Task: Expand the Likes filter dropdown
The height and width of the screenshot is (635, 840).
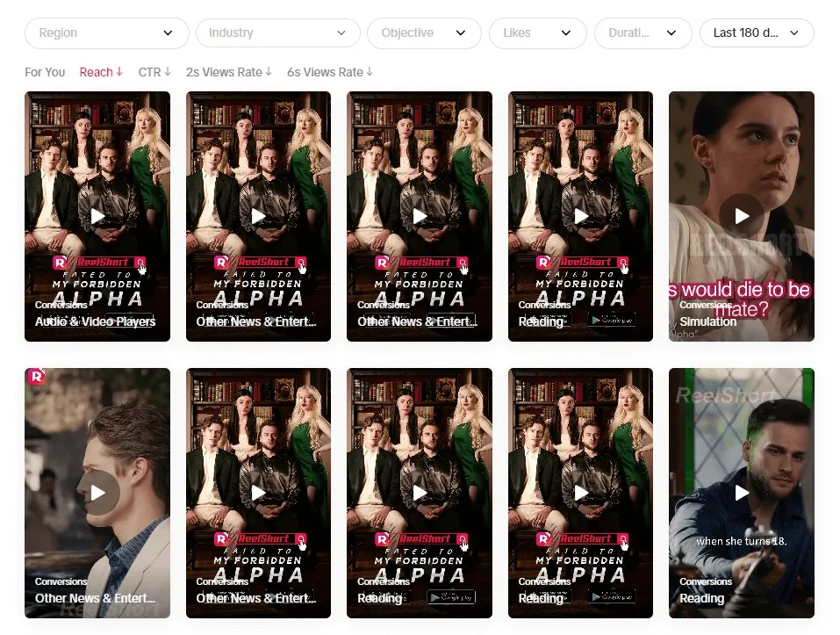Action: (537, 33)
